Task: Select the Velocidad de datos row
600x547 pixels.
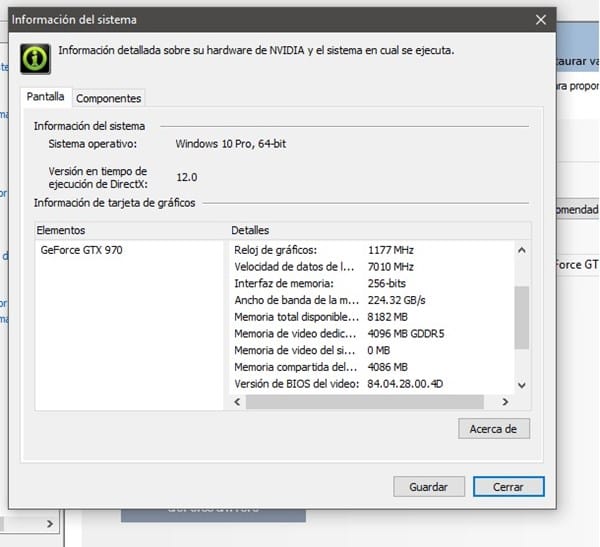Action: [372, 267]
